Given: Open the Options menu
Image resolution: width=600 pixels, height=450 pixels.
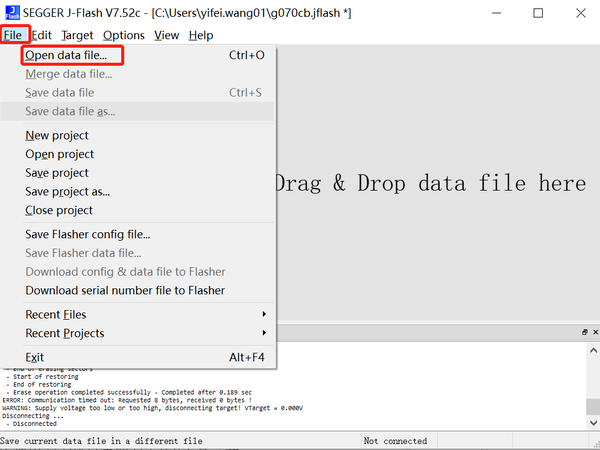Looking at the screenshot, I should tap(124, 36).
